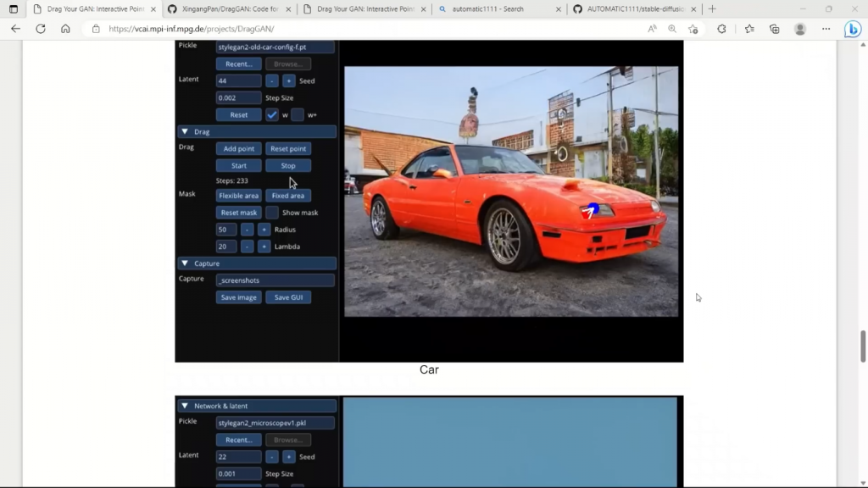Screen dimensions: 868x488
Task: Open the Collections icon in toolbar
Action: click(x=775, y=28)
